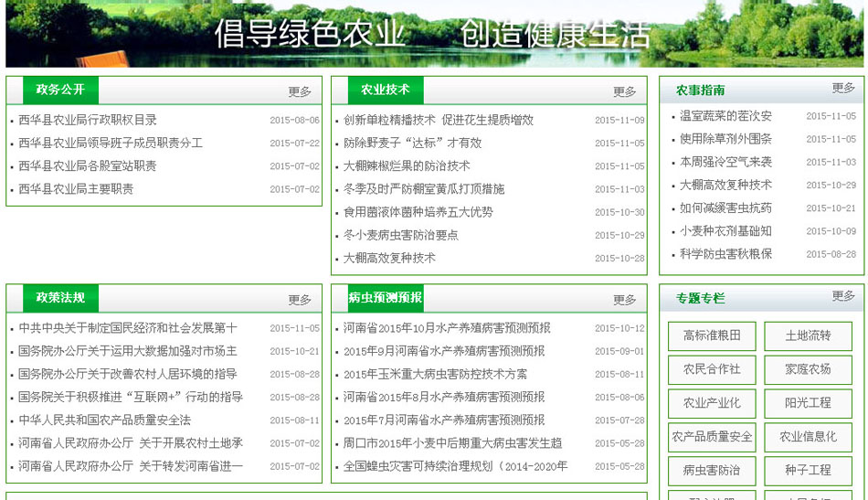Viewport: 868px width, 500px height.
Task: Open the 农产品质量安全 topic button
Action: 712,437
